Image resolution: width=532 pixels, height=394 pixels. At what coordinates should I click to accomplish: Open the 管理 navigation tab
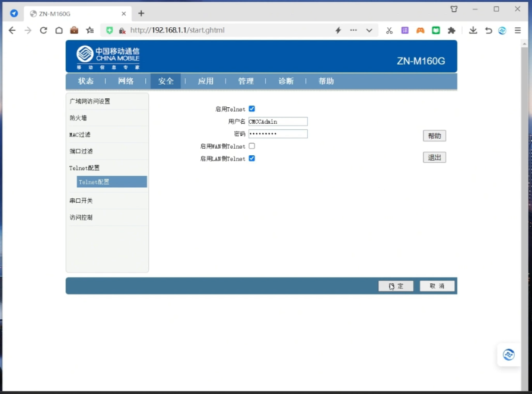(x=246, y=81)
